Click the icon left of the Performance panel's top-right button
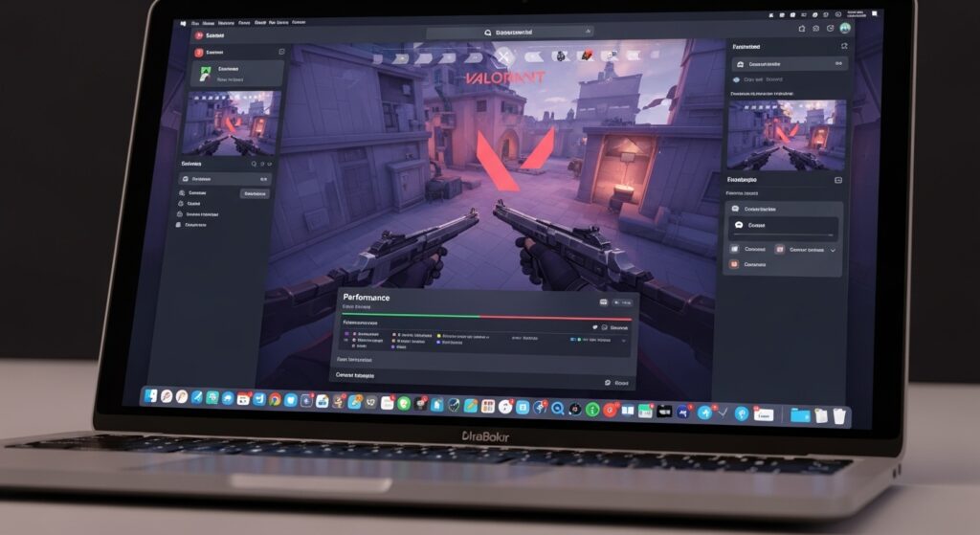980x535 pixels. [604, 302]
